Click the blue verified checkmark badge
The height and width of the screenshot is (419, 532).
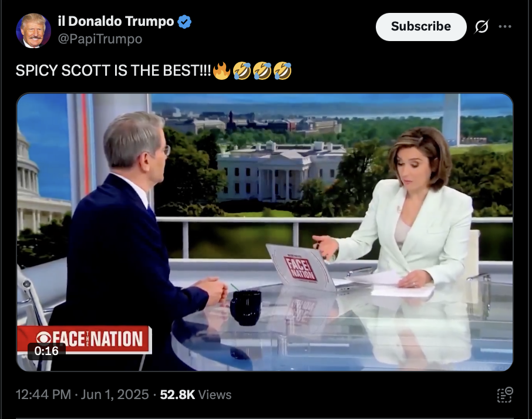[x=184, y=22]
